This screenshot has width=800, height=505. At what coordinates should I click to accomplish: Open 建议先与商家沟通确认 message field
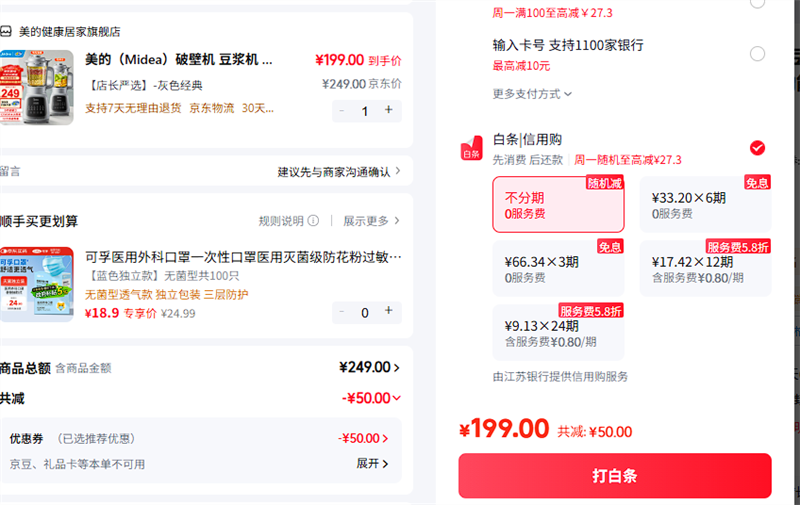click(x=338, y=172)
